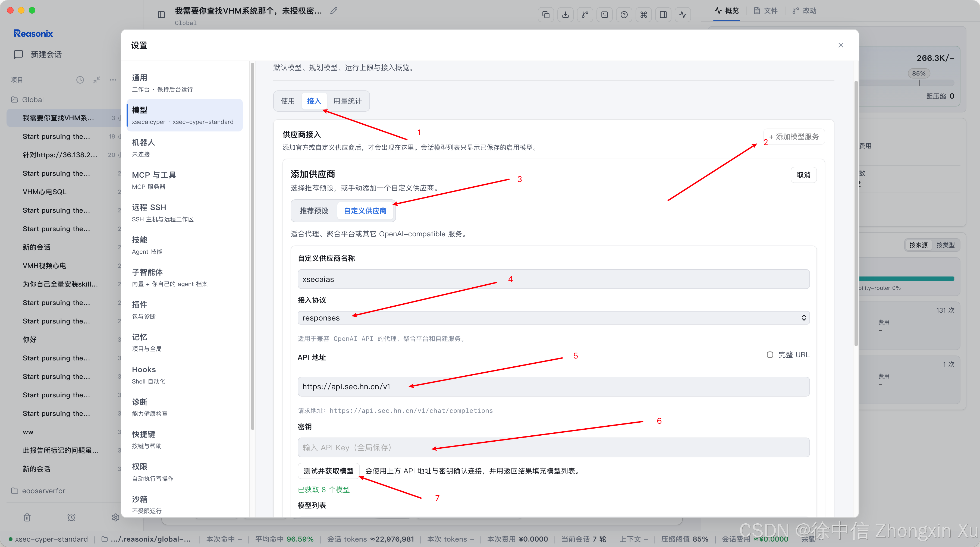
Task: Open the 子智能体 settings section
Action: tap(184, 278)
